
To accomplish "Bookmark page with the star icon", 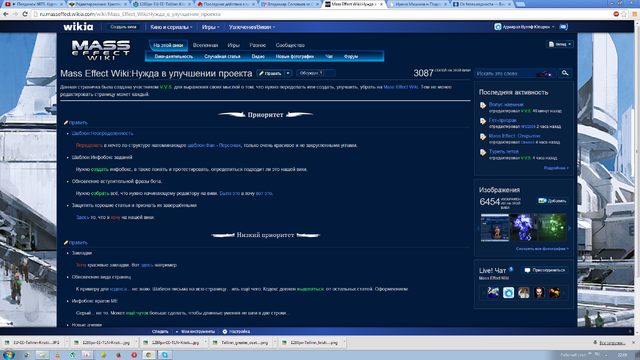I will tap(624, 14).
